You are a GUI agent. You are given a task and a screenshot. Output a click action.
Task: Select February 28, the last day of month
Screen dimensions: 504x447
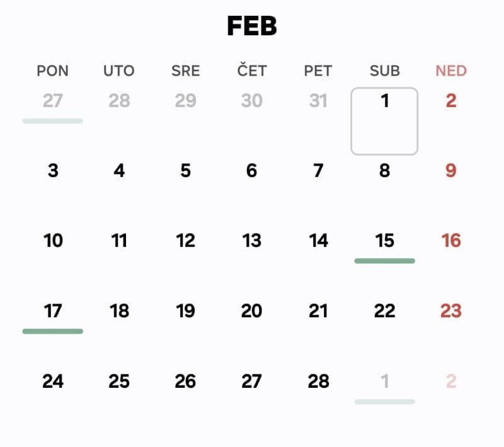(x=318, y=381)
